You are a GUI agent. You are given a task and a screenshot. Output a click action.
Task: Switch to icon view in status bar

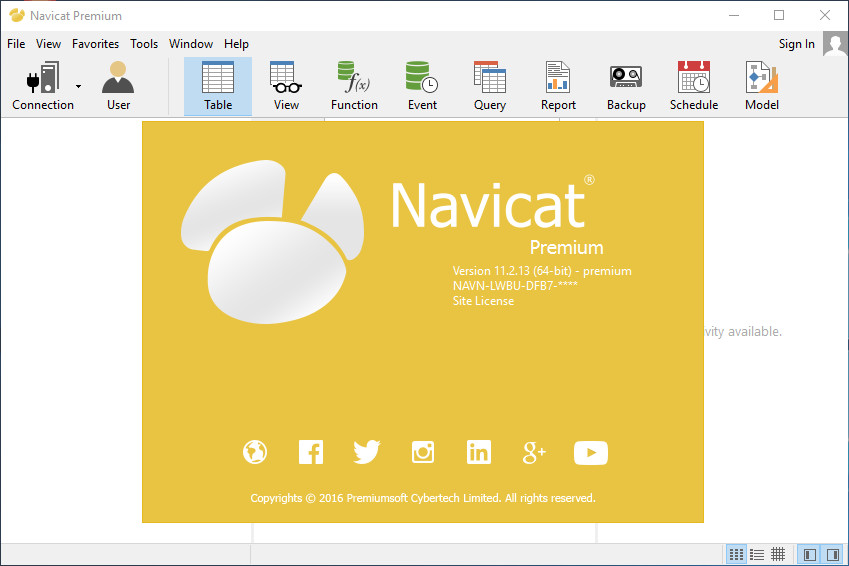(x=736, y=555)
